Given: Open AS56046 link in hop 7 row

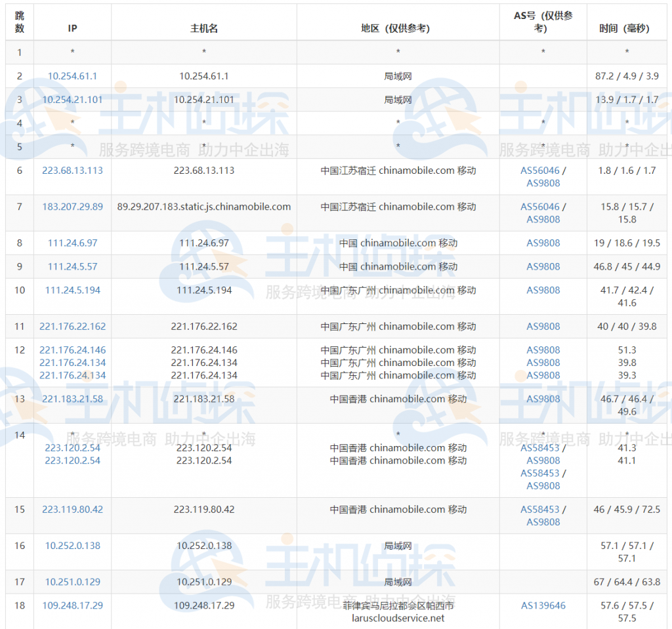Looking at the screenshot, I should point(540,207).
